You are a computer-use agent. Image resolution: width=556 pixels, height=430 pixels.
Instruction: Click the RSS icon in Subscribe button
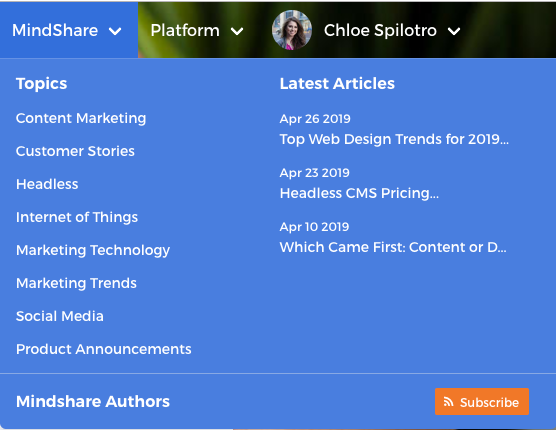pyautogui.click(x=449, y=402)
